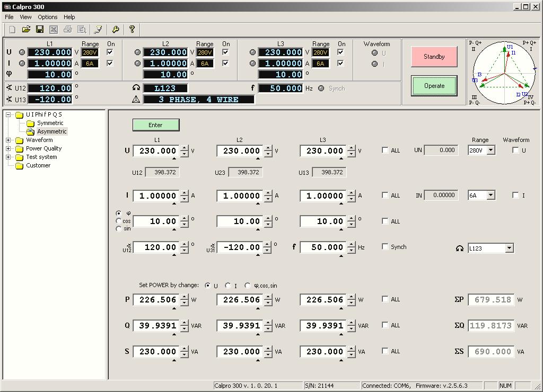Open the Options menu
Viewport: 543px width, 392px height.
47,17
